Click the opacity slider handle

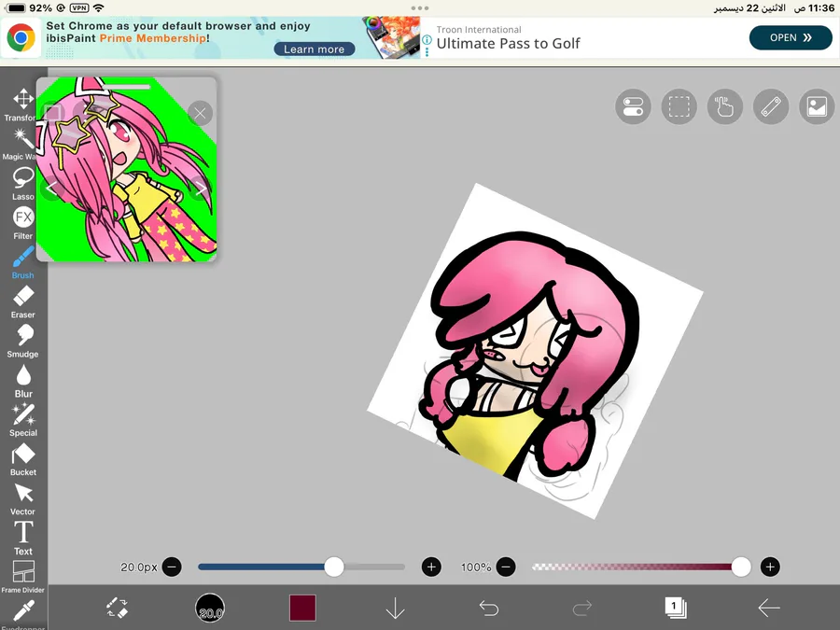point(741,567)
